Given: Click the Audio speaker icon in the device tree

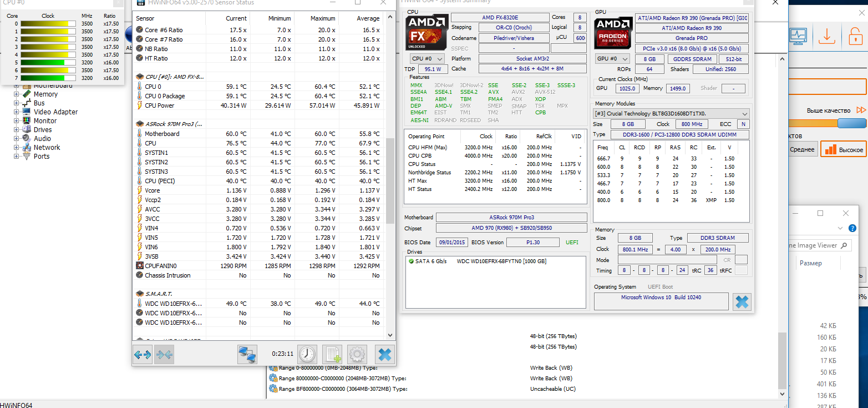Looking at the screenshot, I should pyautogui.click(x=27, y=139).
